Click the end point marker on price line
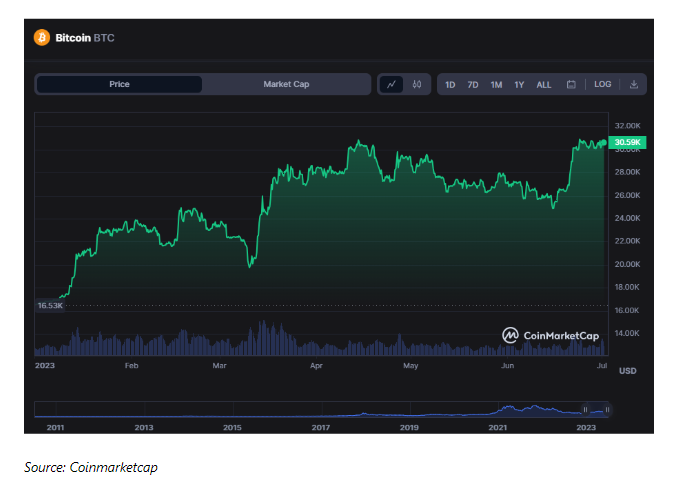The image size is (681, 477). coord(604,142)
